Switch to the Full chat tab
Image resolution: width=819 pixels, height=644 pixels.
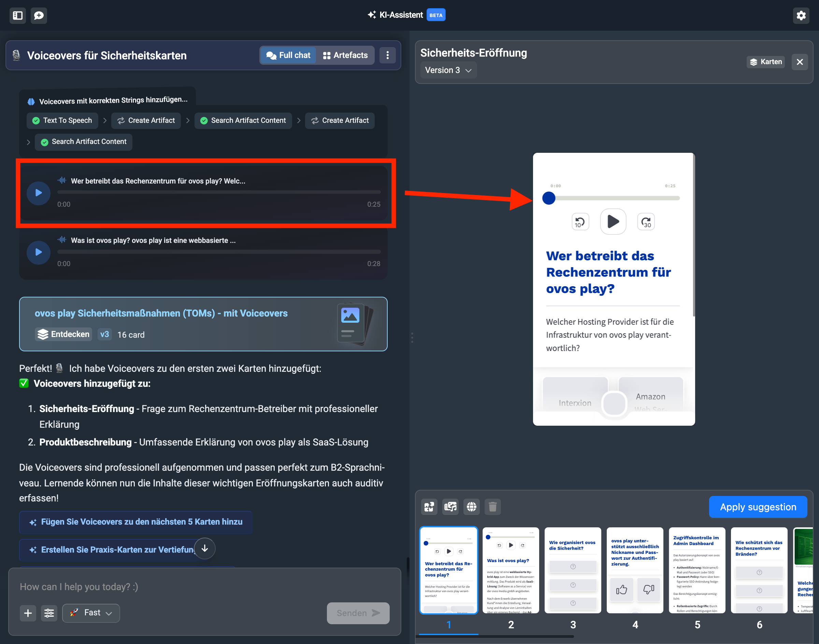[288, 55]
